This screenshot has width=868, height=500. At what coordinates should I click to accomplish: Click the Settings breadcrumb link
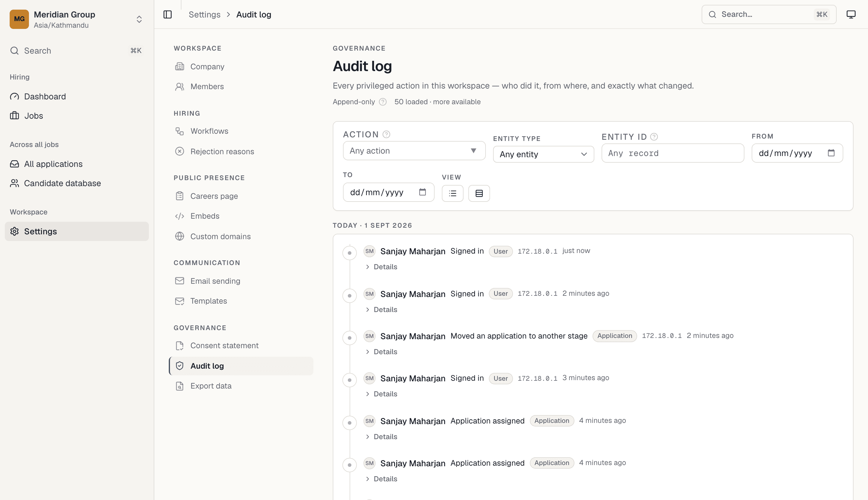pos(204,14)
